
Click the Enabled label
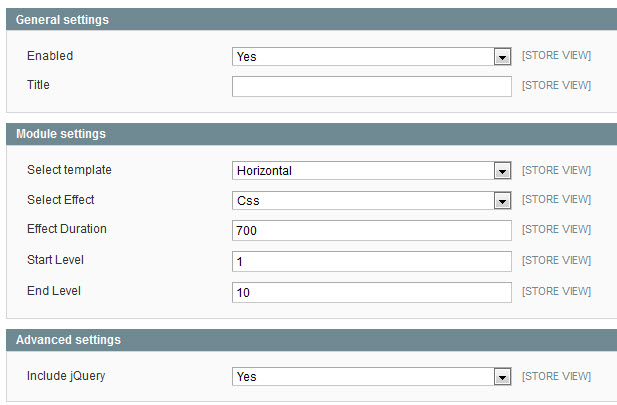pos(50,56)
